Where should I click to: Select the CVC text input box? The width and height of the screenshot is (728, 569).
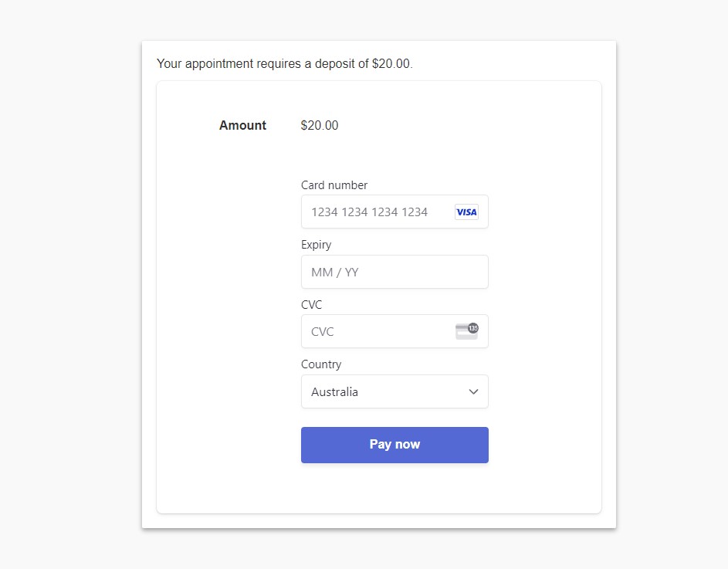(x=378, y=332)
